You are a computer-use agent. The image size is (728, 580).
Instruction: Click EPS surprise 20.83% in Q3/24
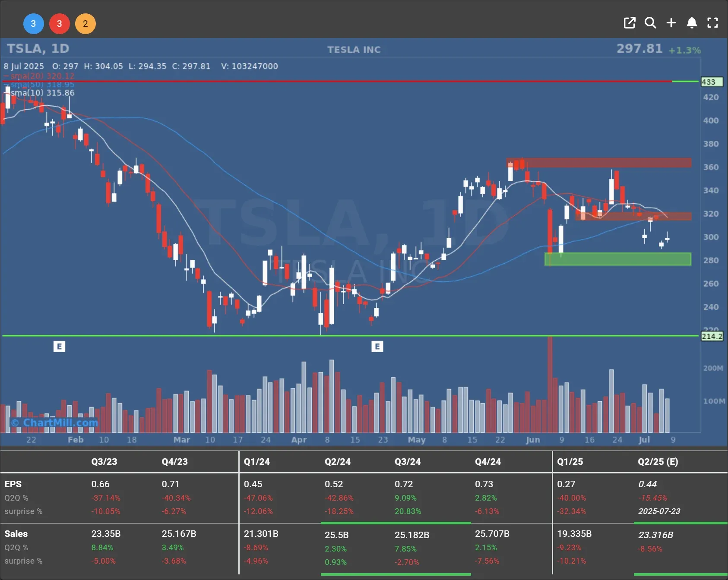[408, 511]
